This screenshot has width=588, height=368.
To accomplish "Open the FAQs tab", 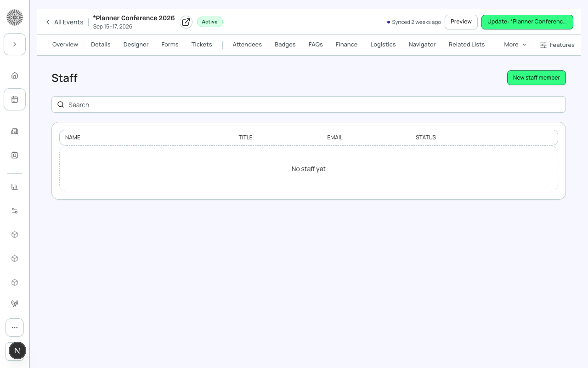I will coord(316,45).
